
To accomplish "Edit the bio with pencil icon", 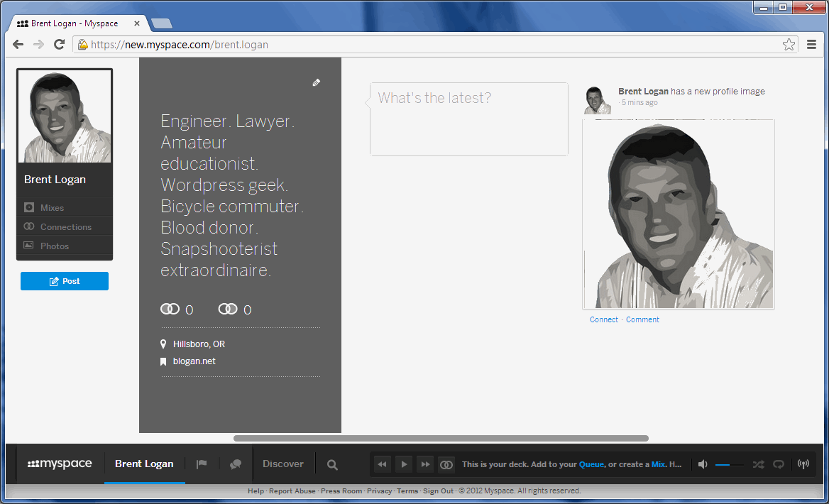I will pyautogui.click(x=316, y=82).
